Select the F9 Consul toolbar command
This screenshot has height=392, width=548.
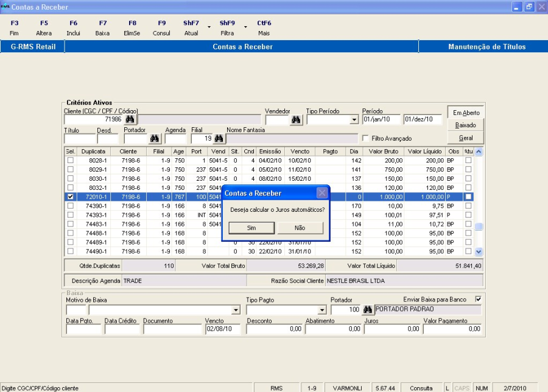161,28
